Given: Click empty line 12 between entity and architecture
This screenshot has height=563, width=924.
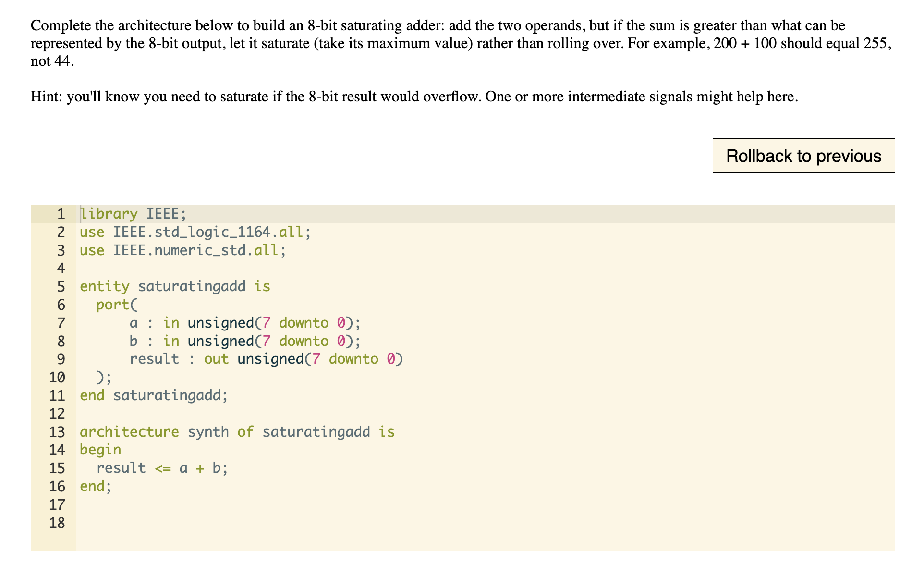Looking at the screenshot, I should (x=144, y=413).
